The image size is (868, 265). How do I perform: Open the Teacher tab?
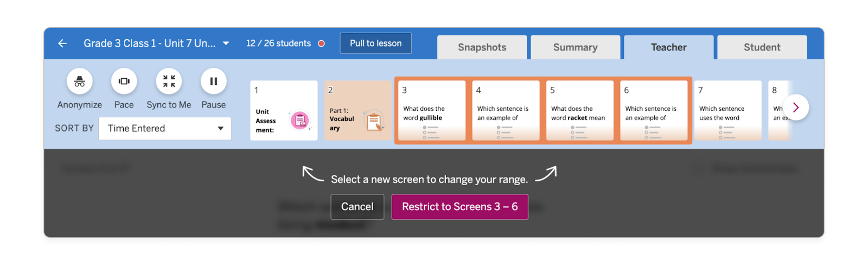pyautogui.click(x=668, y=47)
